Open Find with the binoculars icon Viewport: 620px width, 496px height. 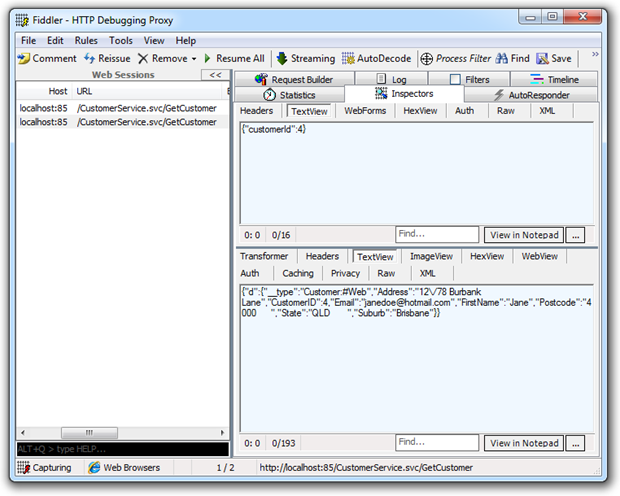[x=501, y=59]
